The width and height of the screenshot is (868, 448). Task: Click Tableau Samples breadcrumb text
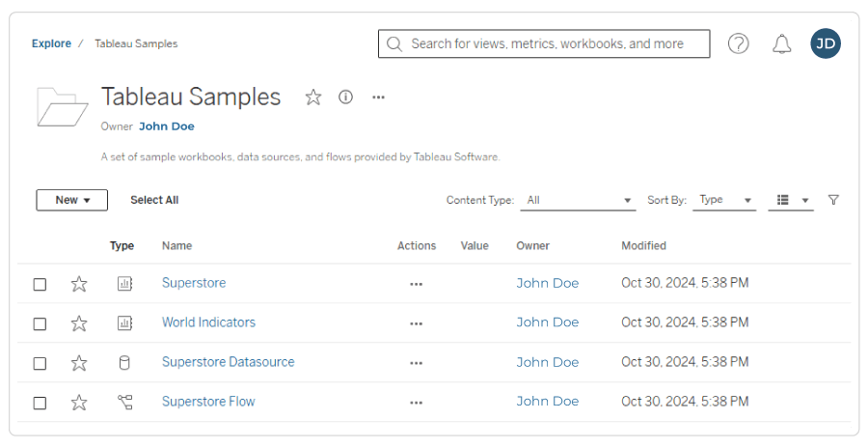click(136, 43)
